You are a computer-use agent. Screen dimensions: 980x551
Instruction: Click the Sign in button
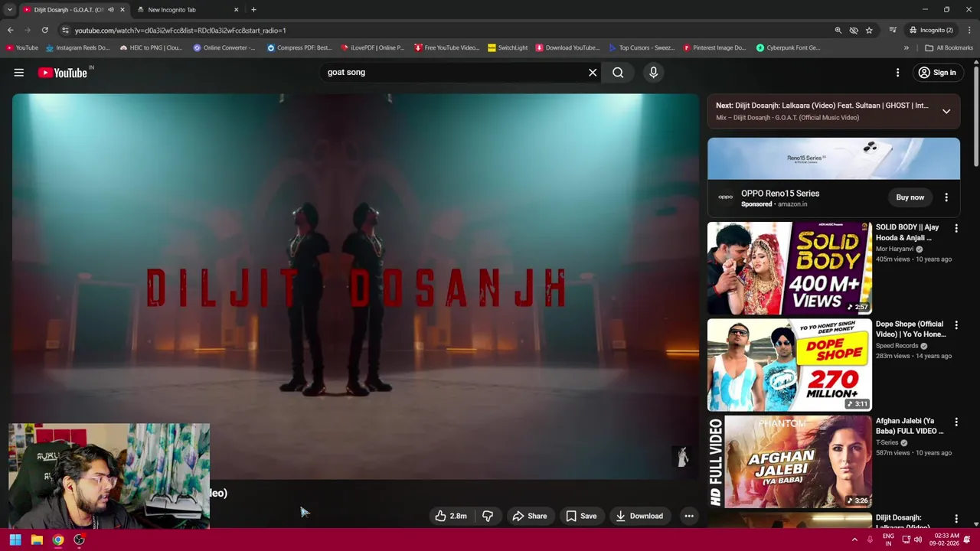pos(937,73)
